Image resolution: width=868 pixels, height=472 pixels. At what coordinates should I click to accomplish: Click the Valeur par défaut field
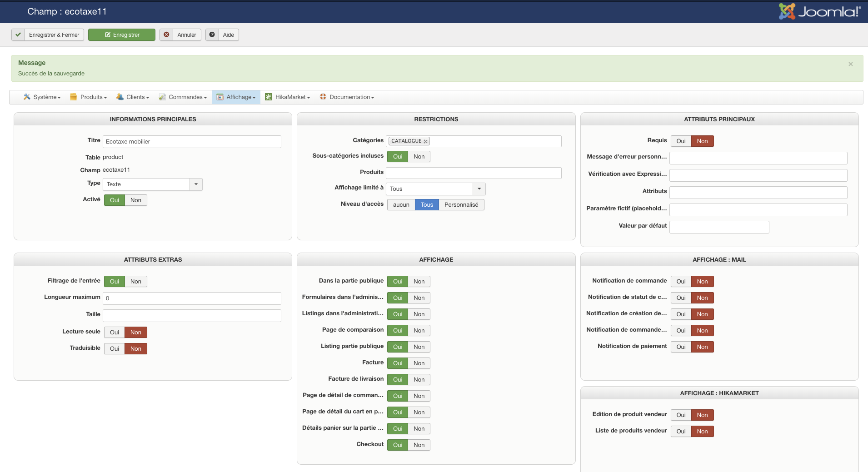point(719,227)
